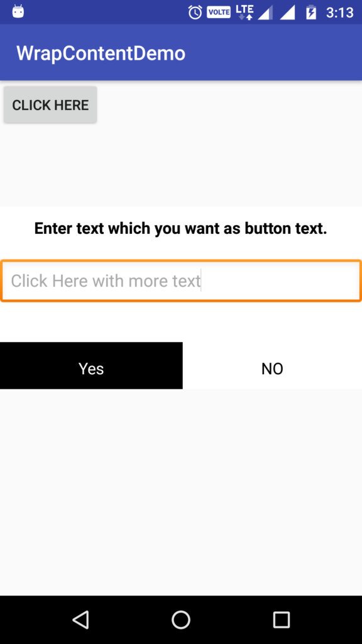Place cursor after hint text 'more text'

coord(200,281)
